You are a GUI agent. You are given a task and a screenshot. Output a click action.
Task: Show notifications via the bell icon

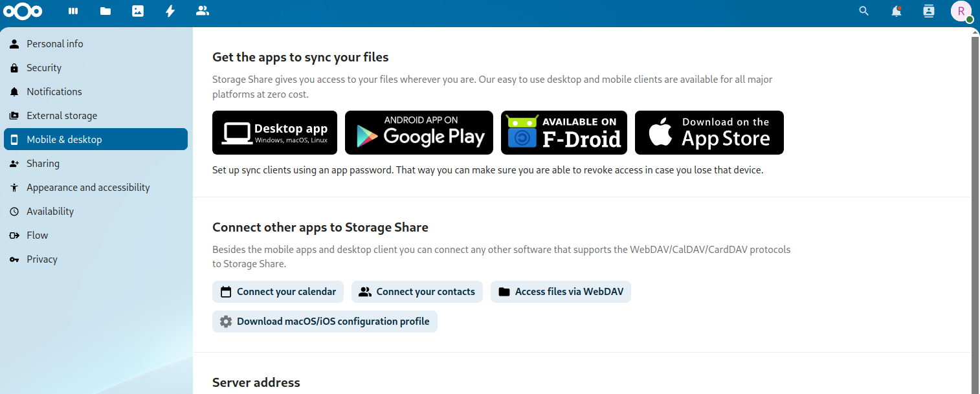pyautogui.click(x=896, y=11)
